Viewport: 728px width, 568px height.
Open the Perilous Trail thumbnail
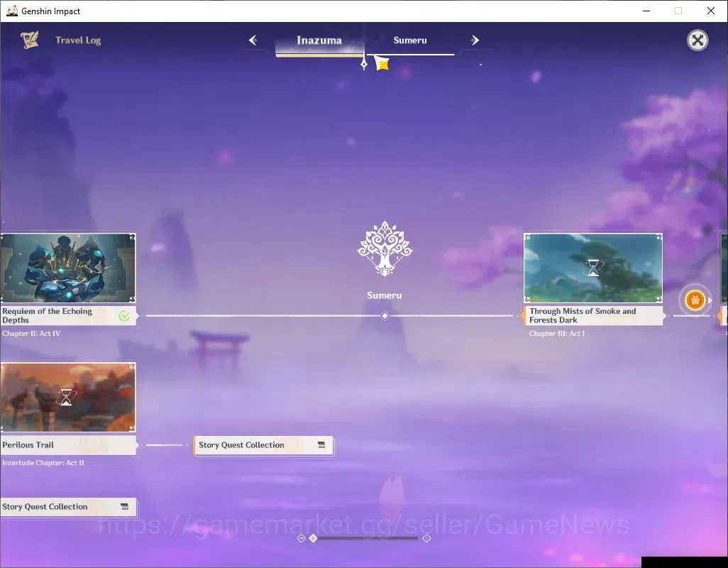68,397
